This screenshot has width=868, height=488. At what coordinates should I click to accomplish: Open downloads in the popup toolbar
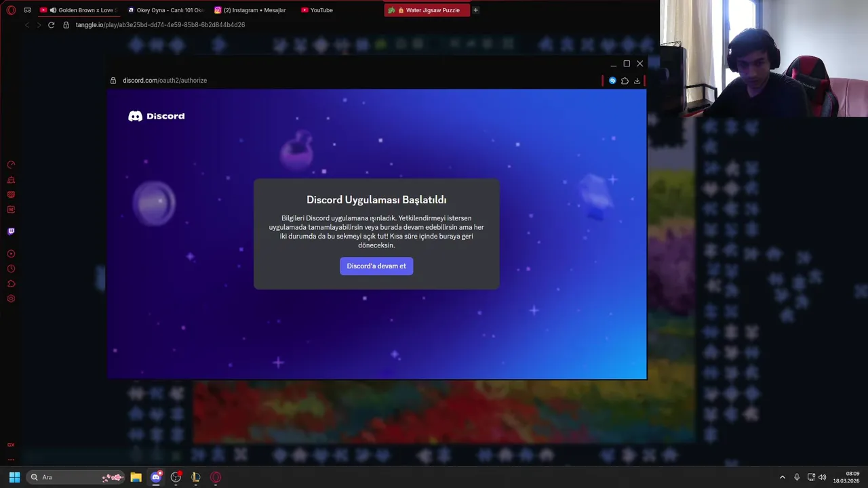tap(637, 81)
